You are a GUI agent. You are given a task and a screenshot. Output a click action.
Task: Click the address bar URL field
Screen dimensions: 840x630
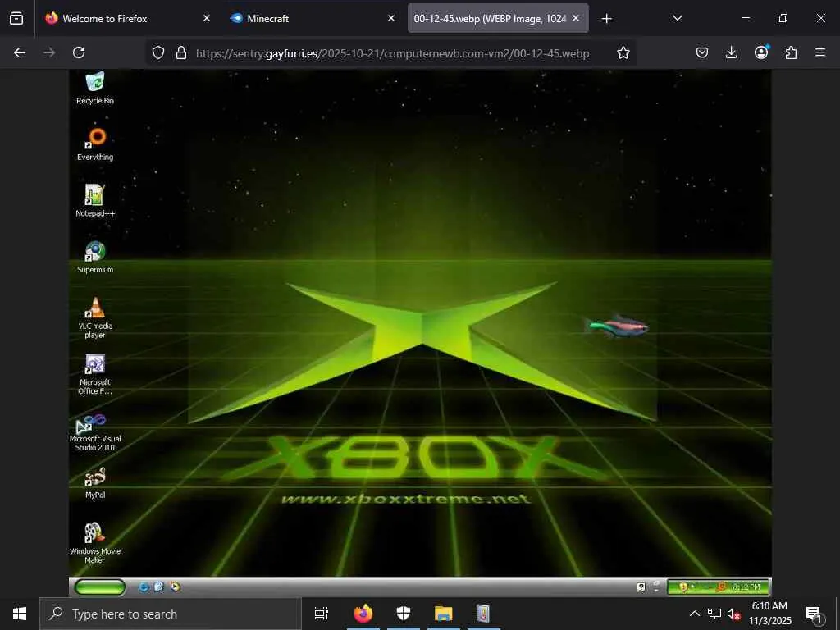tap(393, 53)
